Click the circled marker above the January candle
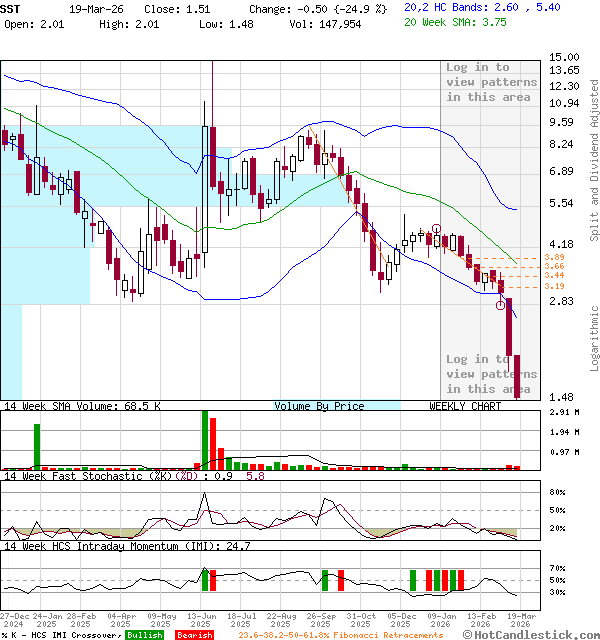This screenshot has width=600, height=640. 436,229
